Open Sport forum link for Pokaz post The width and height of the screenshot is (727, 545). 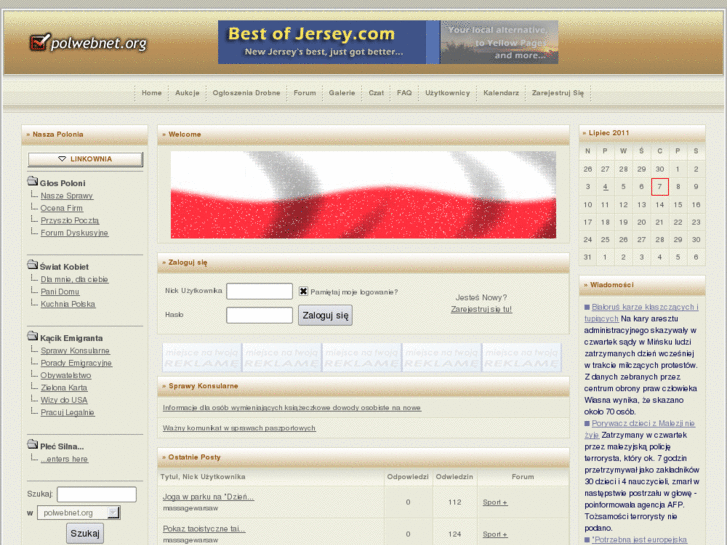tap(495, 534)
